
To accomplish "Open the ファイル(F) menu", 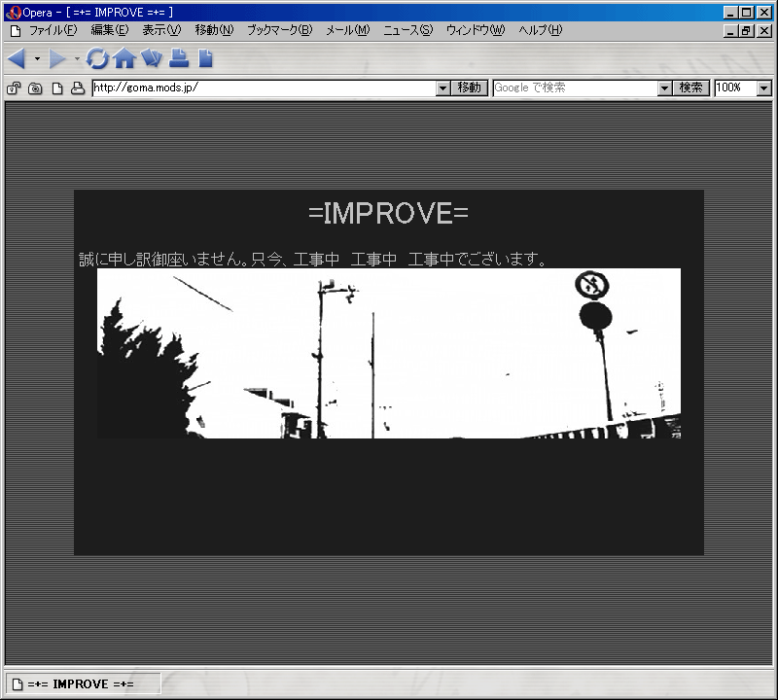I will click(x=53, y=30).
